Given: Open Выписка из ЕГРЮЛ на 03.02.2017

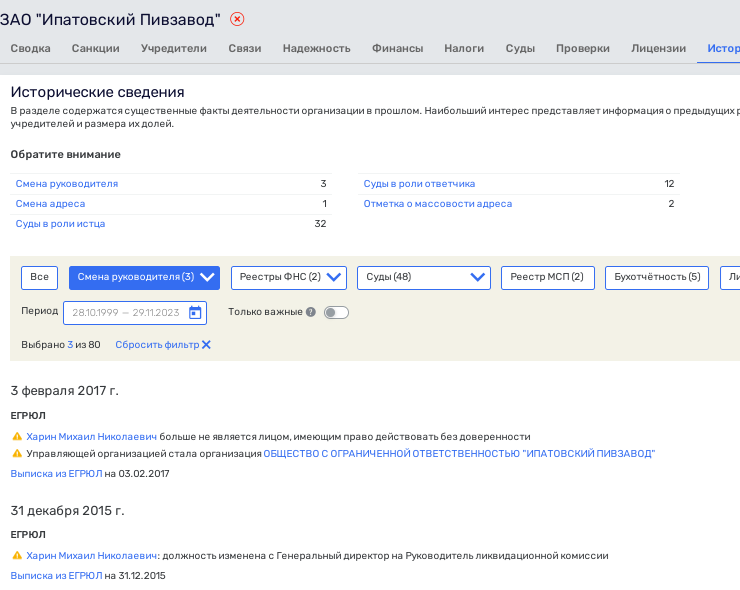Looking at the screenshot, I should click(x=56, y=473).
